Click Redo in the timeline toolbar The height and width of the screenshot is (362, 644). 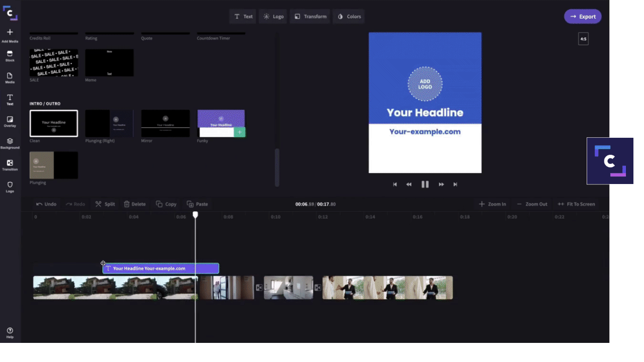pyautogui.click(x=75, y=204)
